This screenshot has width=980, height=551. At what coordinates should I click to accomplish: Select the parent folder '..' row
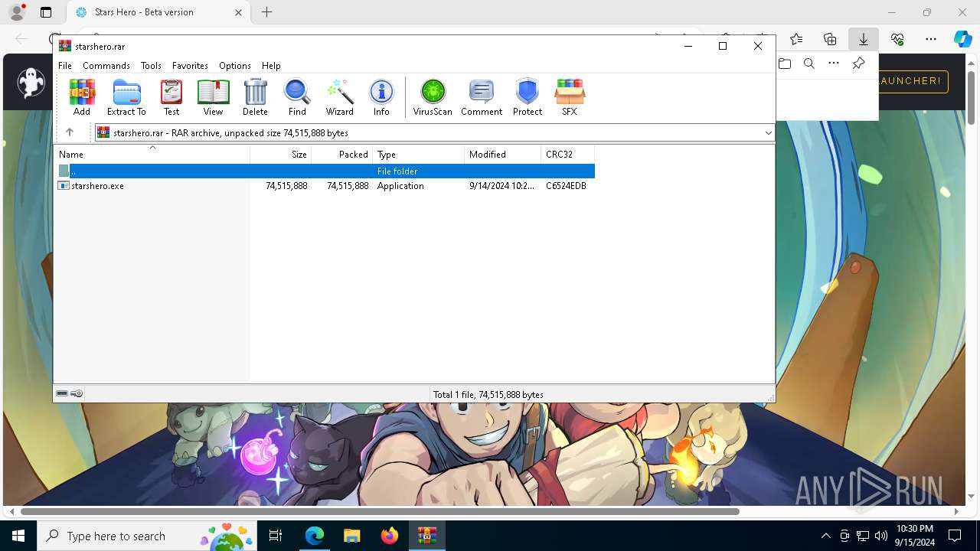[x=325, y=171]
